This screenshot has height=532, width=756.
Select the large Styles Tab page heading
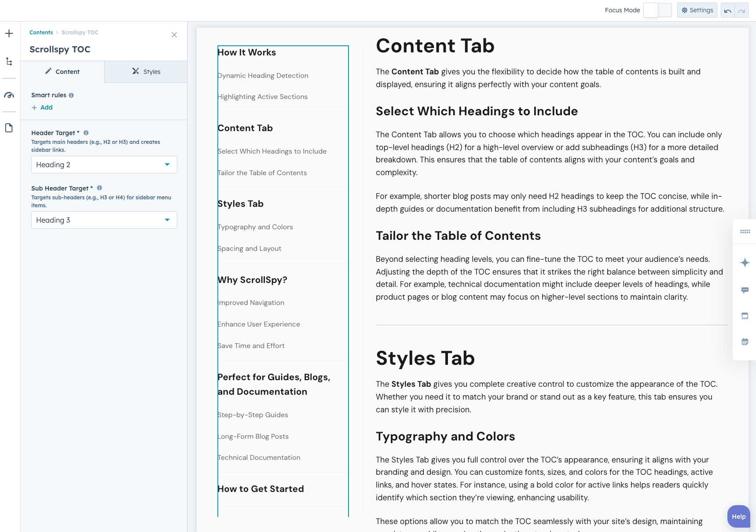[425, 358]
